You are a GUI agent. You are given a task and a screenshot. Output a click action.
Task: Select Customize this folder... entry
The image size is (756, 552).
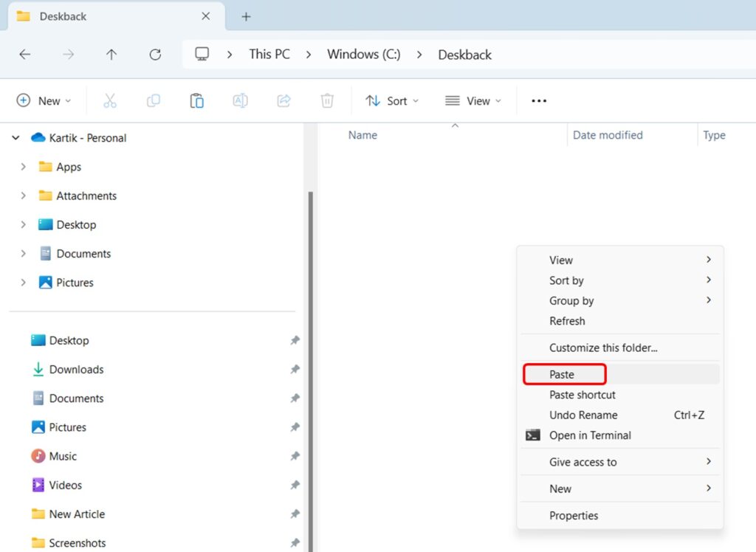[620, 348]
